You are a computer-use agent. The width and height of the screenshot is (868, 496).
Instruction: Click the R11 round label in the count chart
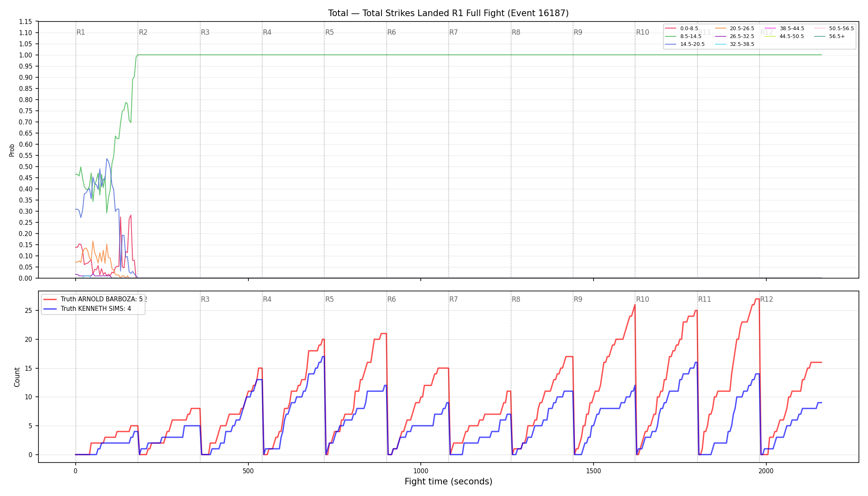click(704, 299)
